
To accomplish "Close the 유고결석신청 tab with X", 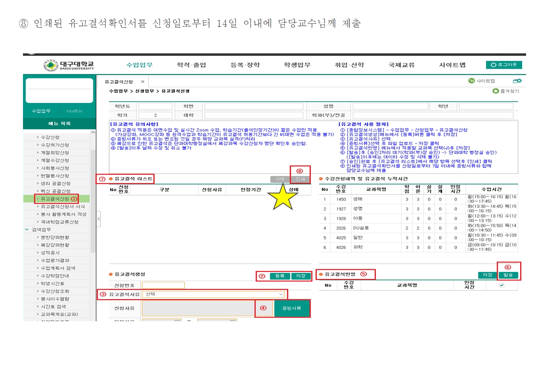I will click(143, 82).
